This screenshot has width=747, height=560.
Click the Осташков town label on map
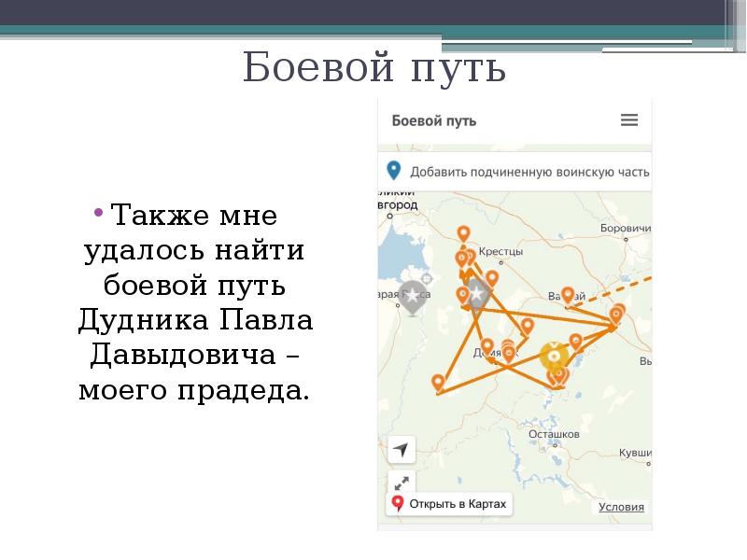pyautogui.click(x=555, y=434)
